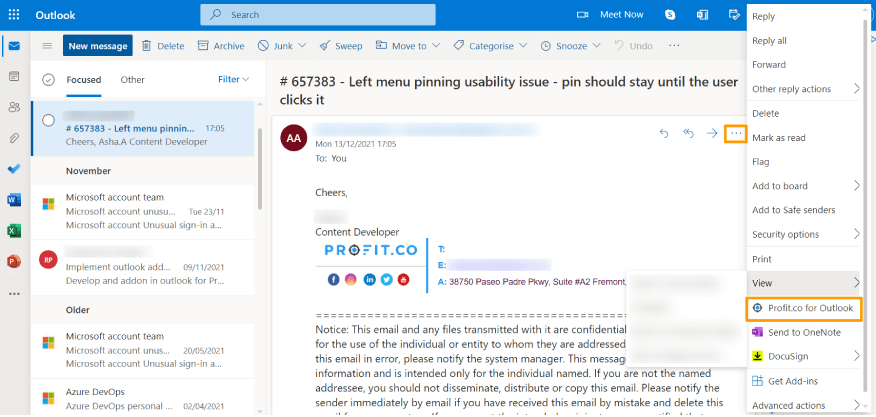This screenshot has height=417, width=876.
Task: Open Microsoft account team email Tue 23/11
Action: [x=142, y=211]
